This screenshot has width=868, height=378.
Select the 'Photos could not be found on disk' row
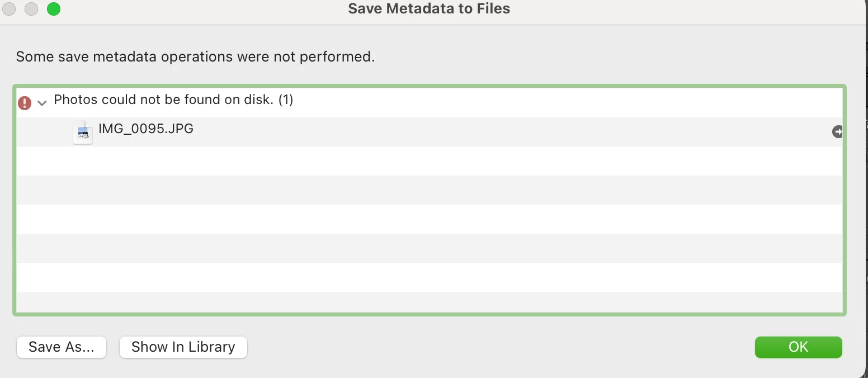[173, 100]
